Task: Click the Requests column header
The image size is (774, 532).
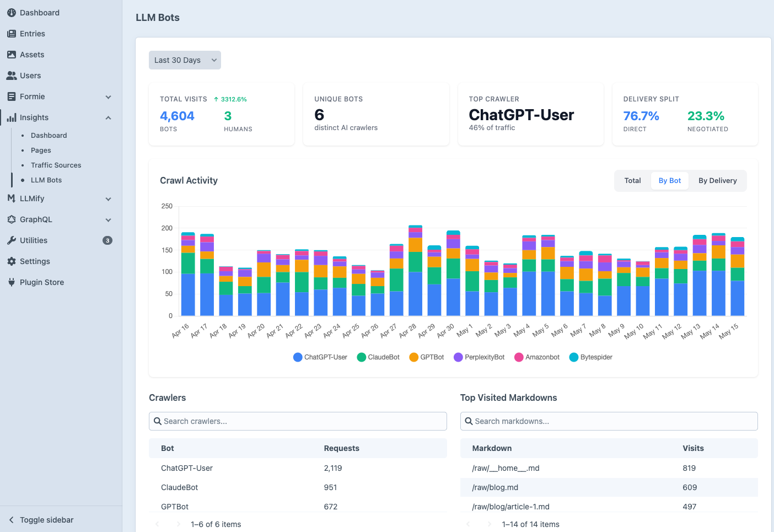Action: pos(341,448)
